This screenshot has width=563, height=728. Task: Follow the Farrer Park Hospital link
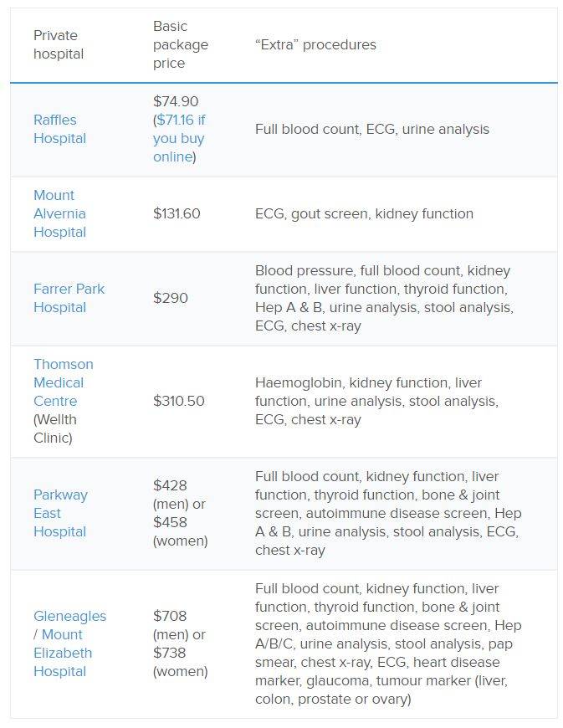pos(69,298)
